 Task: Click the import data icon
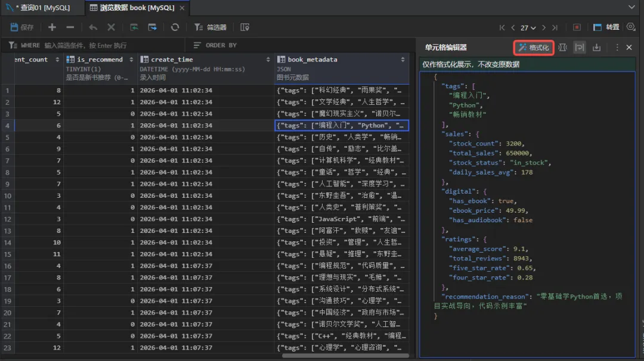pos(134,27)
